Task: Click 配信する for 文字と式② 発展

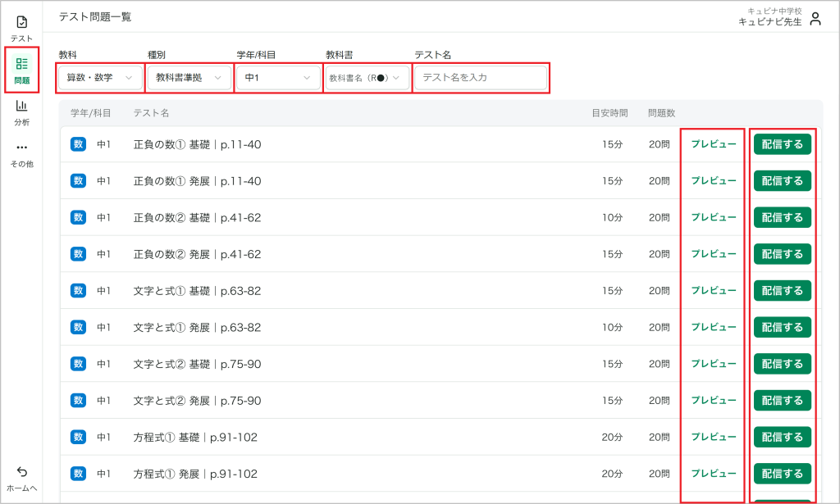Action: coord(782,400)
